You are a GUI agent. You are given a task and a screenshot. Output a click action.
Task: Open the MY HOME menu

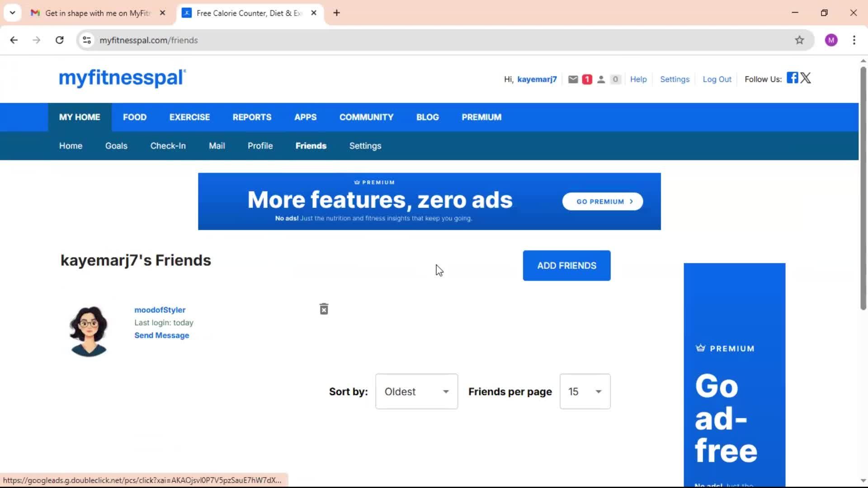click(x=80, y=117)
